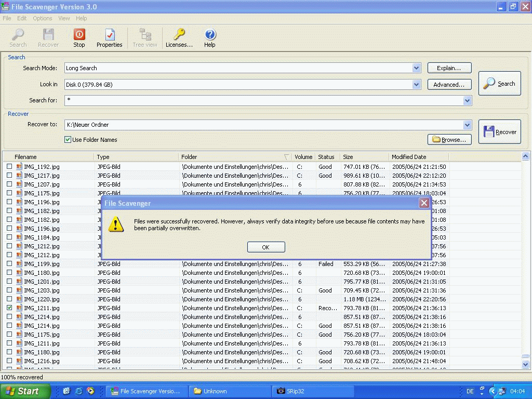Click the large Recover button
This screenshot has height=399, width=532.
click(x=499, y=131)
